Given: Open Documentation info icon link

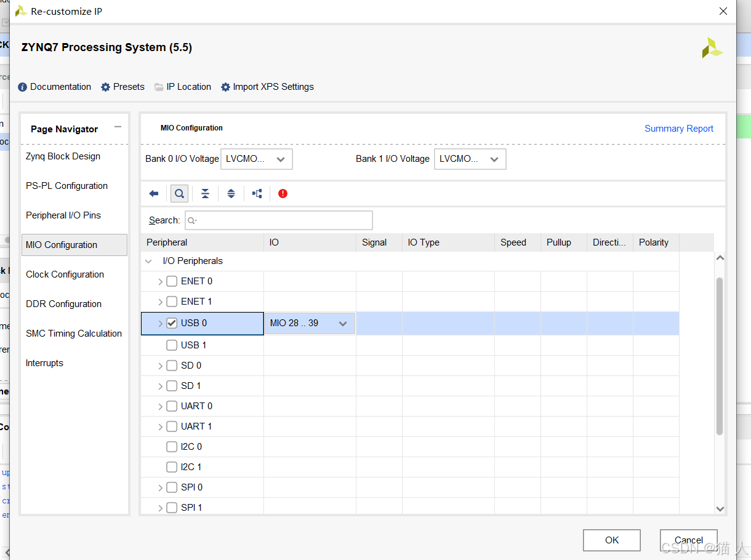Looking at the screenshot, I should coord(55,87).
